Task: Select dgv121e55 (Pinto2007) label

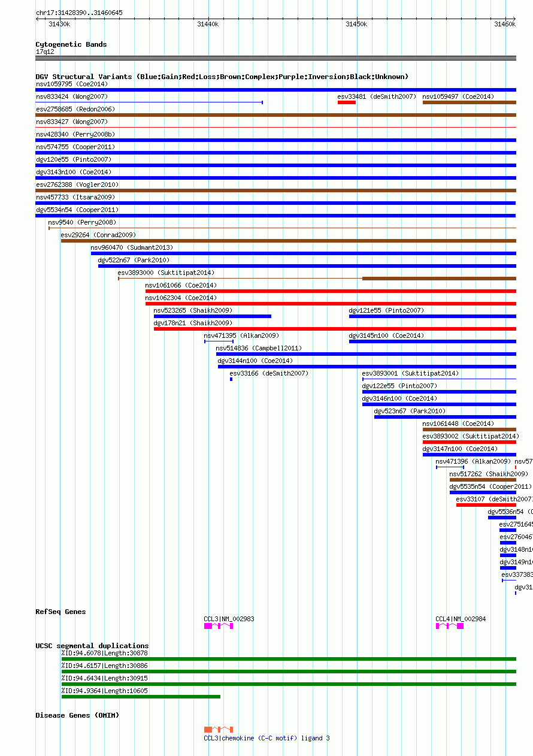Action: pos(386,310)
